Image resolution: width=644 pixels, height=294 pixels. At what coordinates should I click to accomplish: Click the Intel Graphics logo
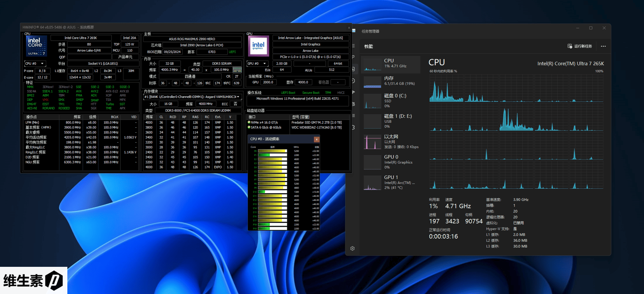click(x=258, y=46)
